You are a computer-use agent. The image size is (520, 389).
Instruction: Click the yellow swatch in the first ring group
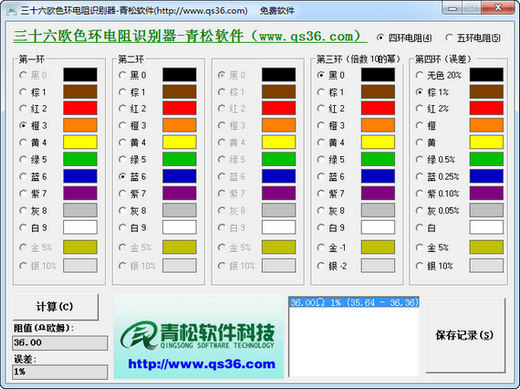(80, 142)
